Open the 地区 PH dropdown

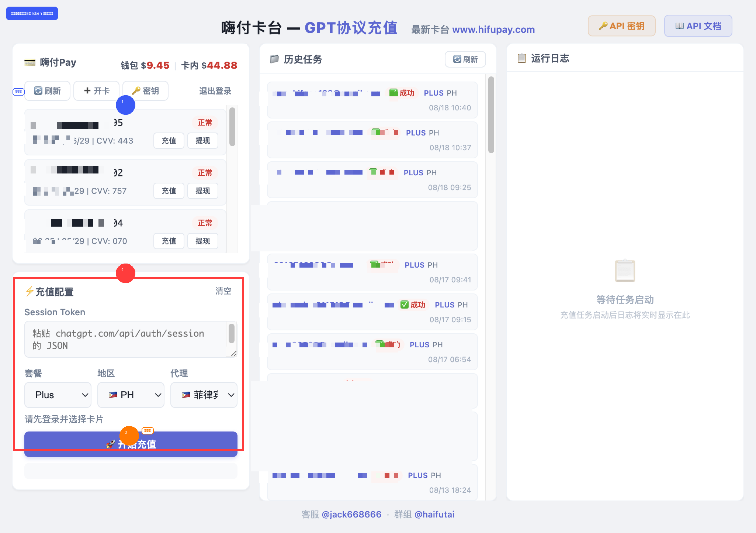(x=131, y=395)
